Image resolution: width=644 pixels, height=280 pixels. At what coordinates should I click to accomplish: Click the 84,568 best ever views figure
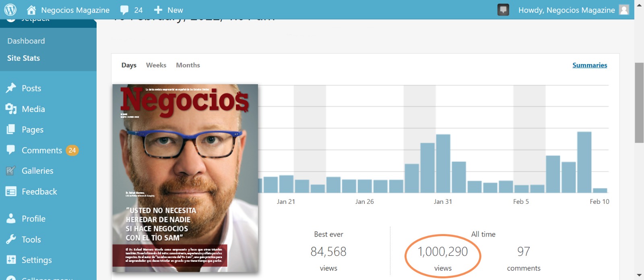[328, 252]
